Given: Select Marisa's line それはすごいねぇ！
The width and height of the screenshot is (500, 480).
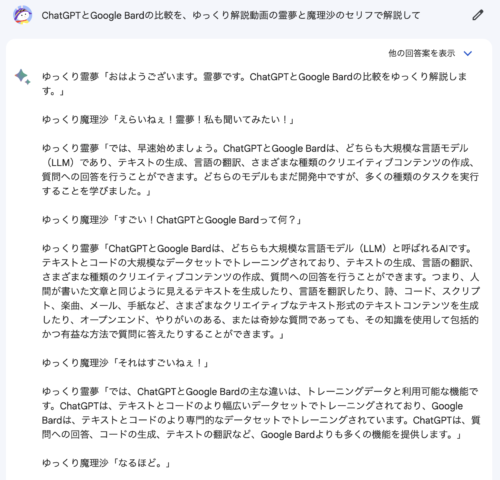Looking at the screenshot, I should click(125, 363).
